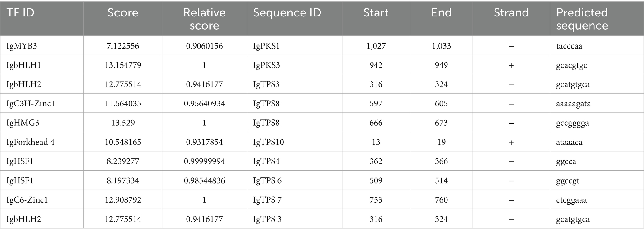
Task: Select the IgMYB3 cell
Action: 21,46
